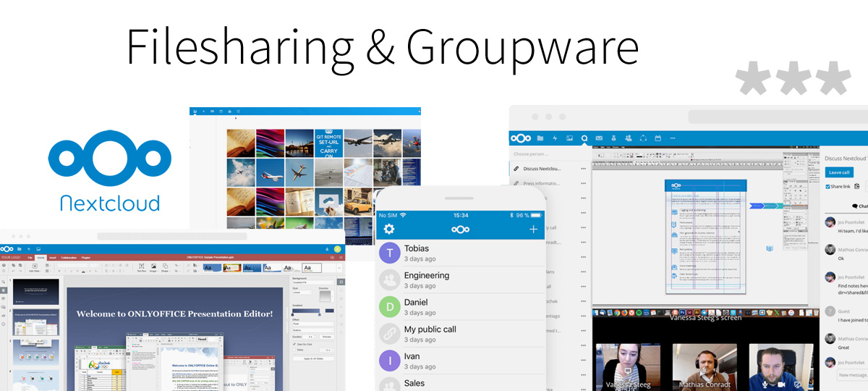Open slide settings icon in right sidebar
This screenshot has height=391, width=868.
click(x=341, y=282)
